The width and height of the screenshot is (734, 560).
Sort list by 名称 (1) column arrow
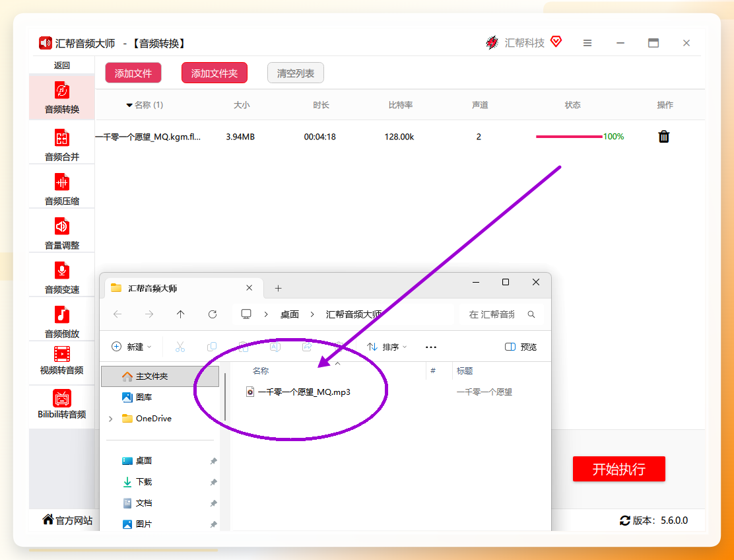tap(129, 106)
